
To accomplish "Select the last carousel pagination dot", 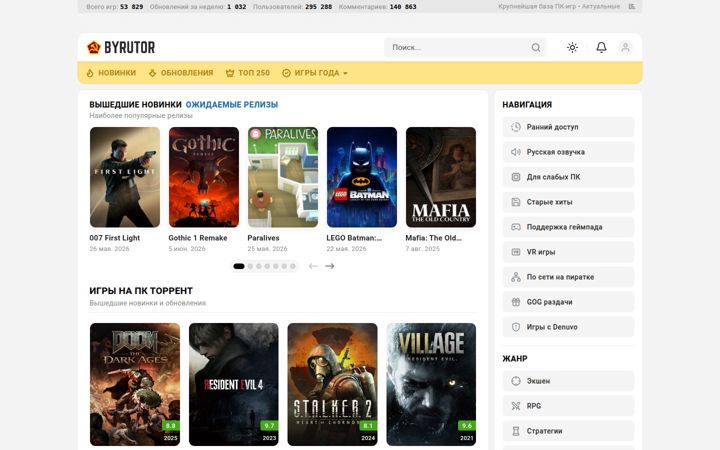I will (292, 266).
